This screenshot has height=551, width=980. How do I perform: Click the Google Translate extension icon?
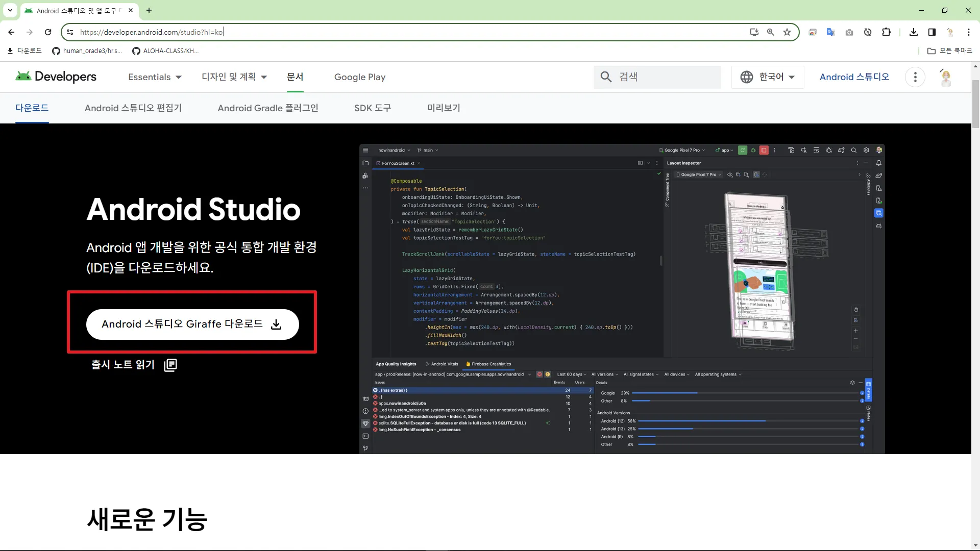click(831, 32)
